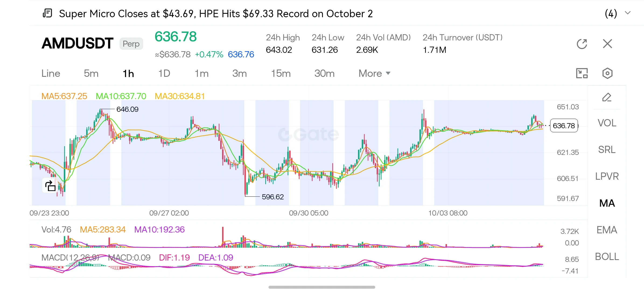
Task: Click the MA30:634.81 legend label
Action: tap(180, 96)
